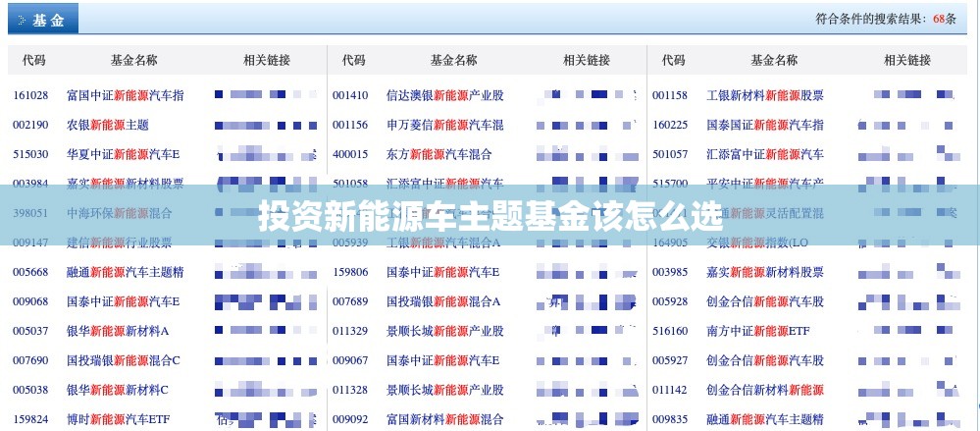Click related links in row 400015
The height and width of the screenshot is (431, 980).
coord(588,154)
